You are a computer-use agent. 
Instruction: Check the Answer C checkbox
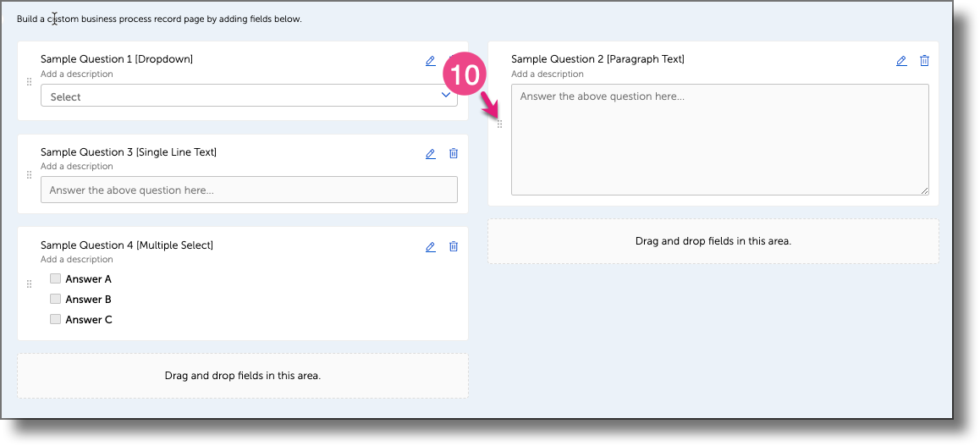[56, 319]
